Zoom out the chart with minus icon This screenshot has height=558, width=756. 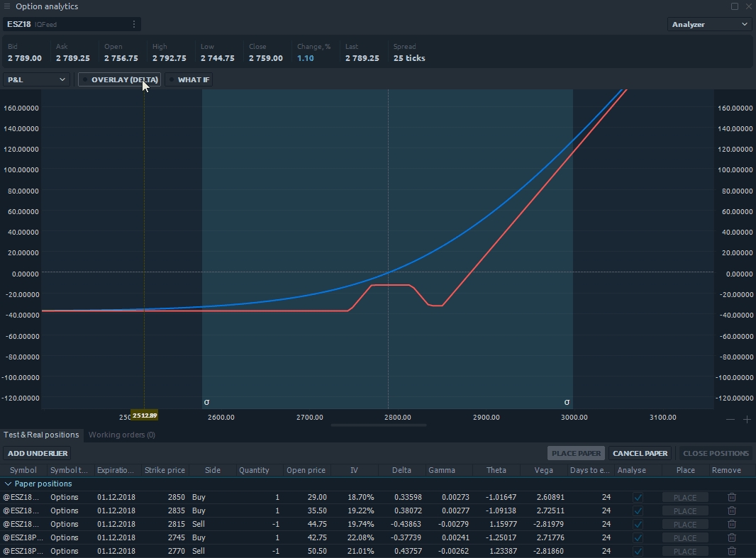coord(730,419)
